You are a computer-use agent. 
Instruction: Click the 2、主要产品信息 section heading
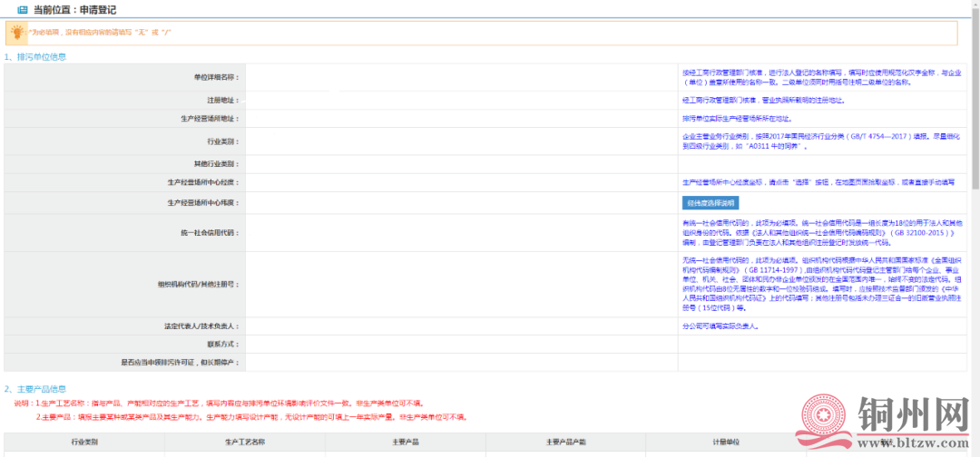click(35, 389)
